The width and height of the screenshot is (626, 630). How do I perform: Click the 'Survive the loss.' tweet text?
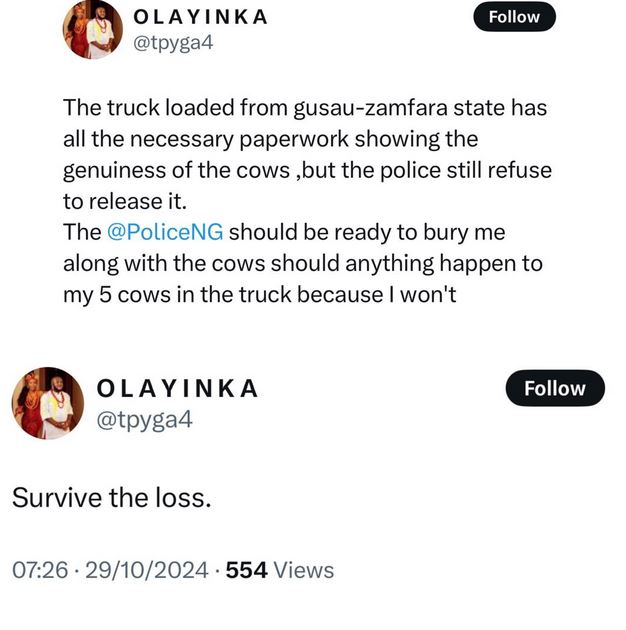[111, 497]
